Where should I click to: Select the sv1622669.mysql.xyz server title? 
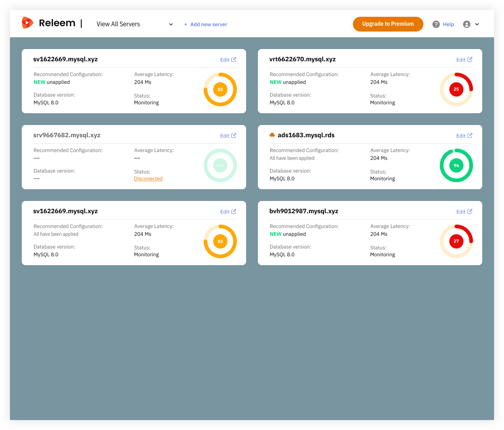point(65,59)
